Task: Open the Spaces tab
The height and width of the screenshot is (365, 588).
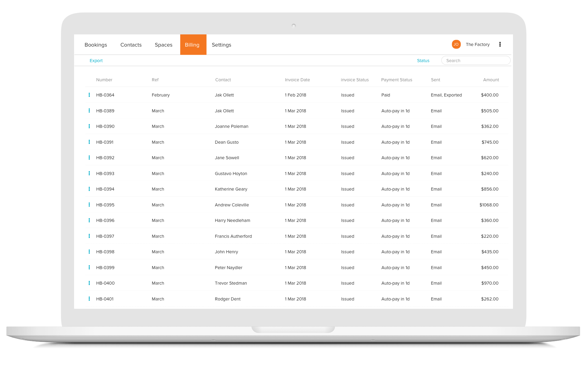Action: click(x=163, y=45)
